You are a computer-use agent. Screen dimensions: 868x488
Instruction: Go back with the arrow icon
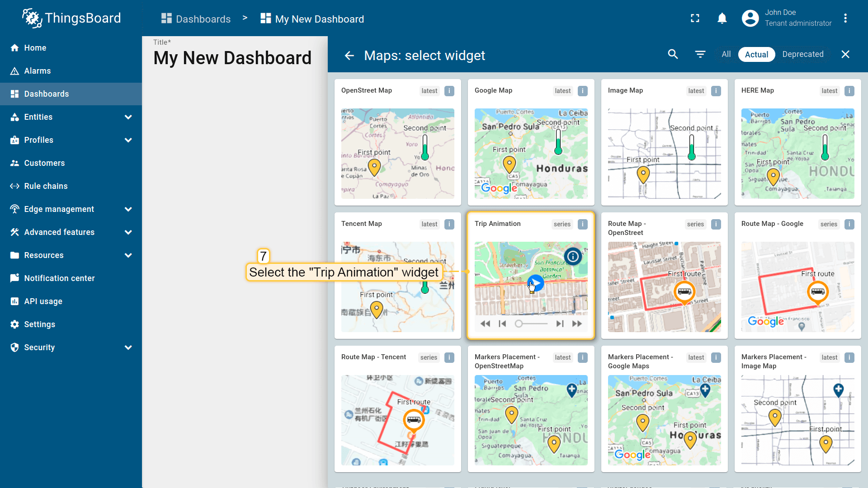[349, 56]
